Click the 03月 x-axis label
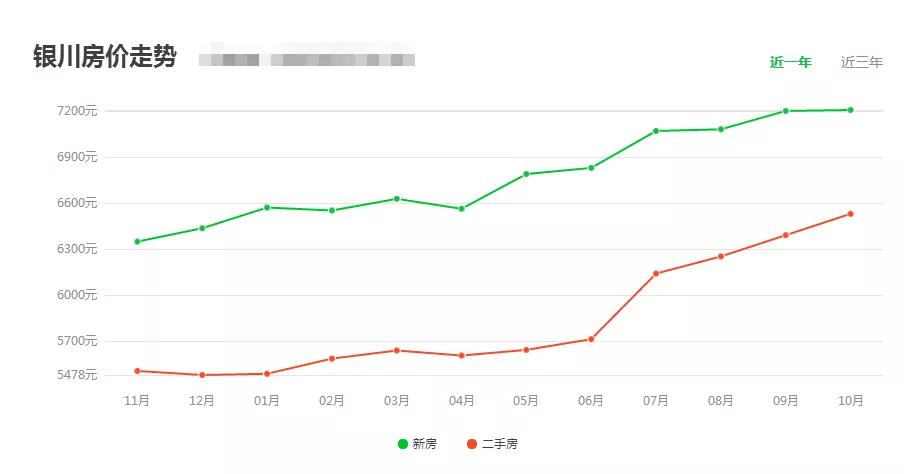The width and height of the screenshot is (904, 474). pos(397,400)
